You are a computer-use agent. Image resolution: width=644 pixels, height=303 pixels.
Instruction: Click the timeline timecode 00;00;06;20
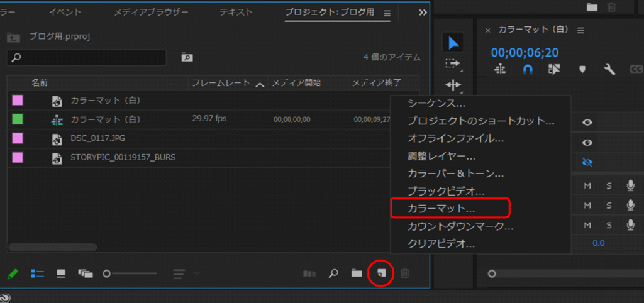tap(525, 52)
